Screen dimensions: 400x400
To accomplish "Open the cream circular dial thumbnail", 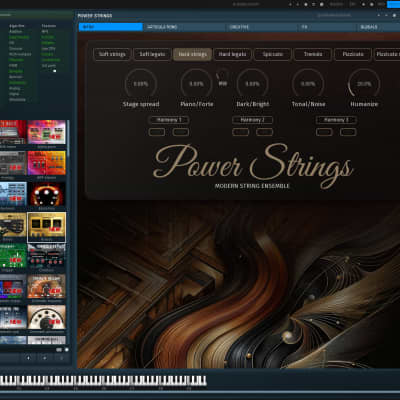I will tap(46, 318).
